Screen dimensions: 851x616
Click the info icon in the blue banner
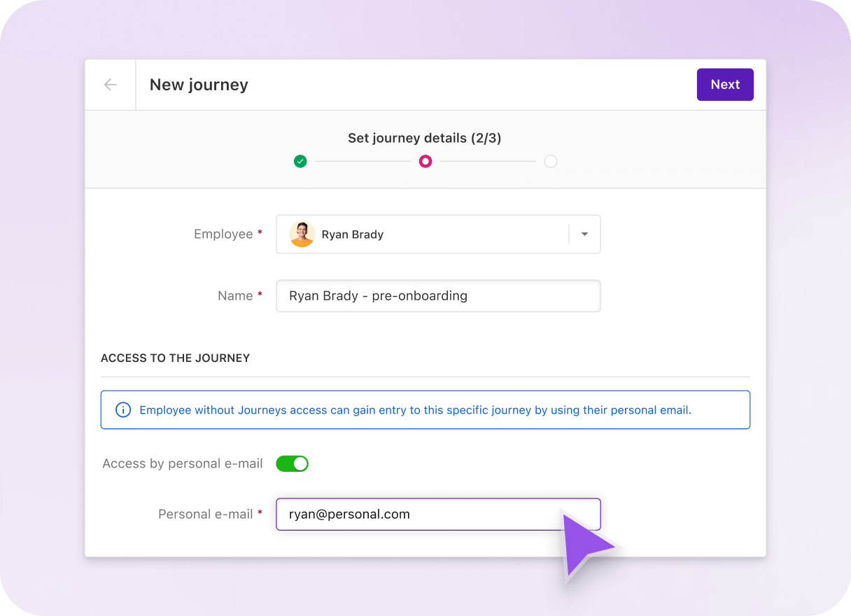click(x=123, y=409)
